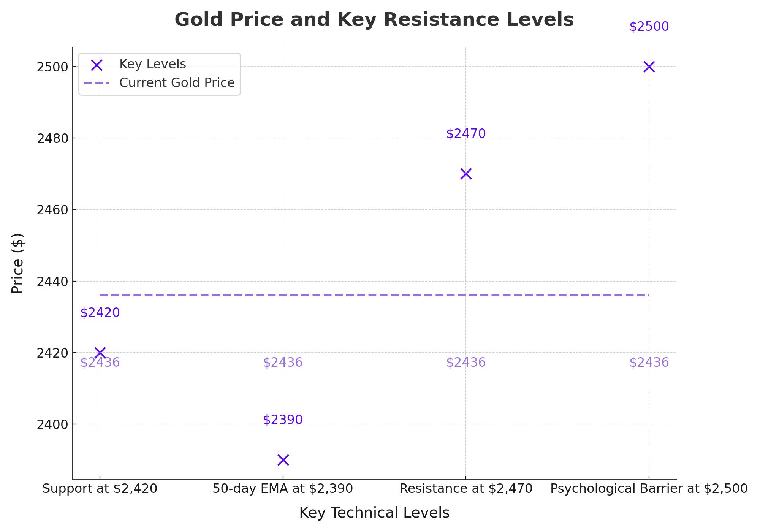Click the "Support at $2,420" x-axis label

click(100, 489)
